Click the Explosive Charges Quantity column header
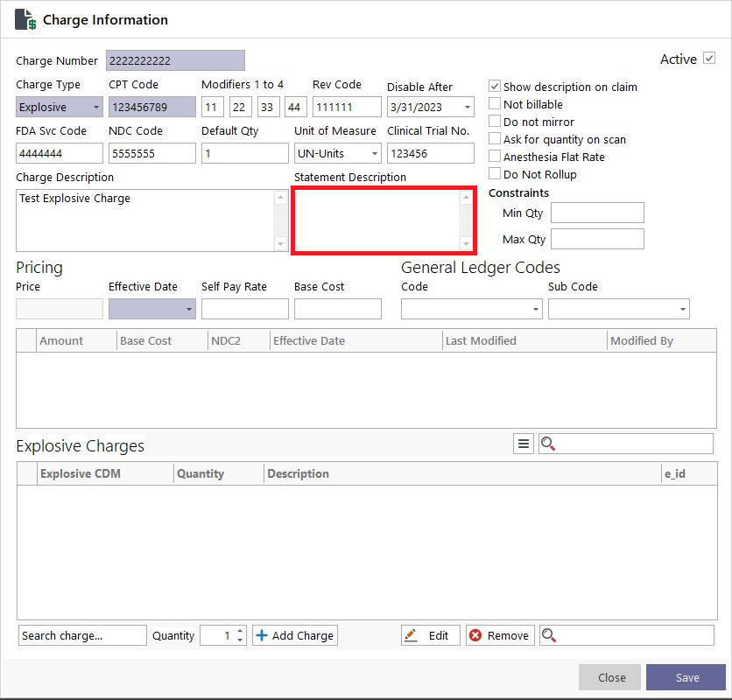 coord(219,473)
